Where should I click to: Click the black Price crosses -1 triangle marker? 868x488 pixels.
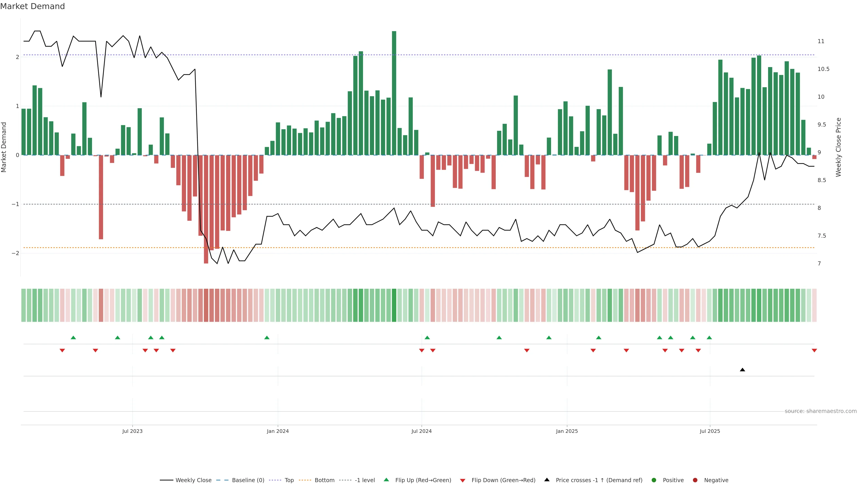tap(742, 370)
